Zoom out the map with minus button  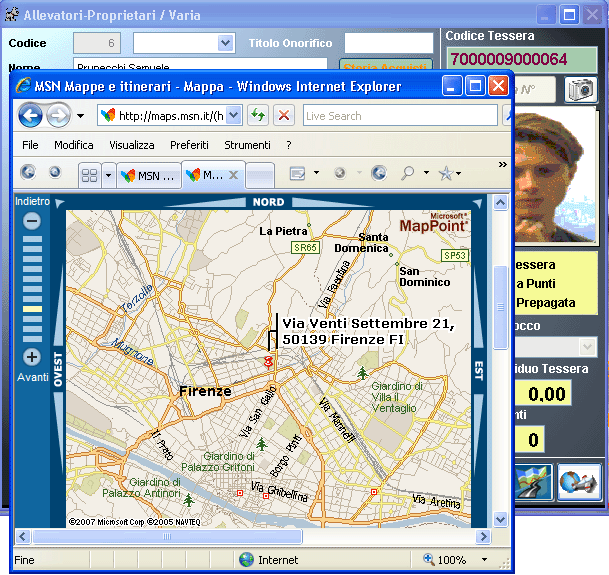[32, 221]
